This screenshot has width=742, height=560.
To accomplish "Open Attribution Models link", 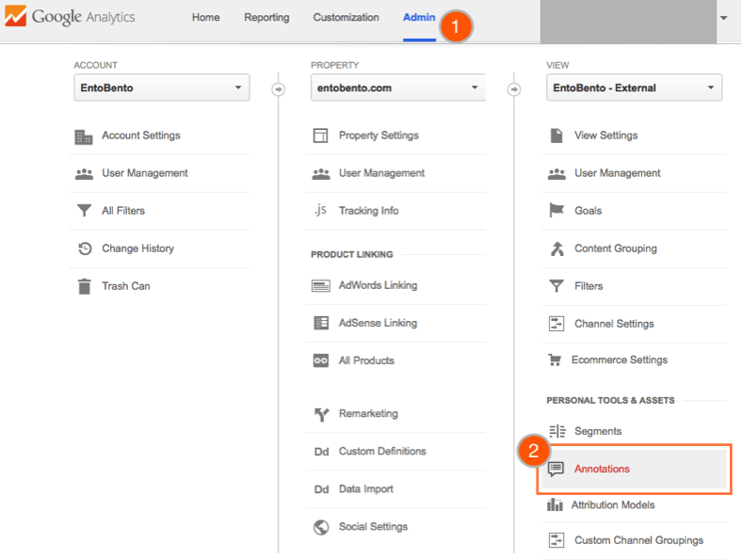I will 613,505.
